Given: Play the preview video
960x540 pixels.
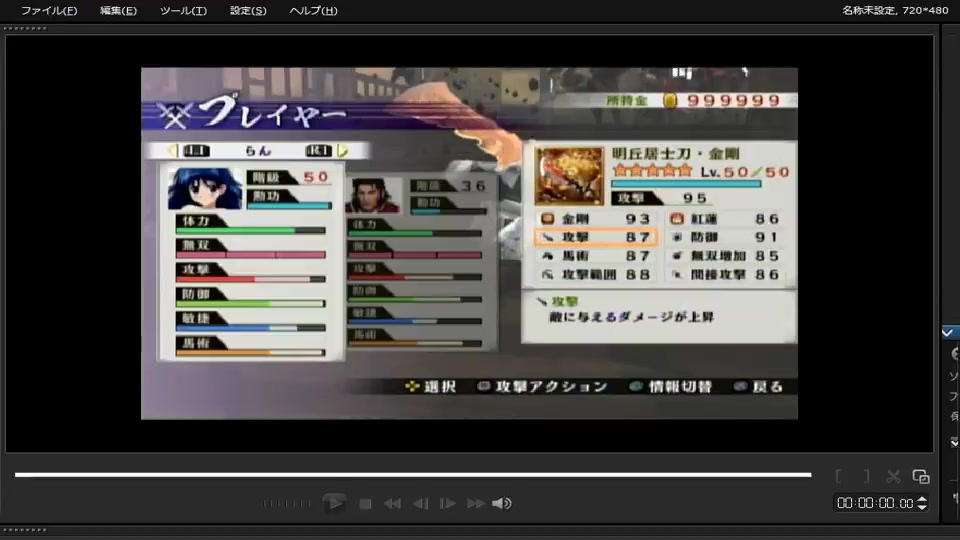Looking at the screenshot, I should (334, 503).
